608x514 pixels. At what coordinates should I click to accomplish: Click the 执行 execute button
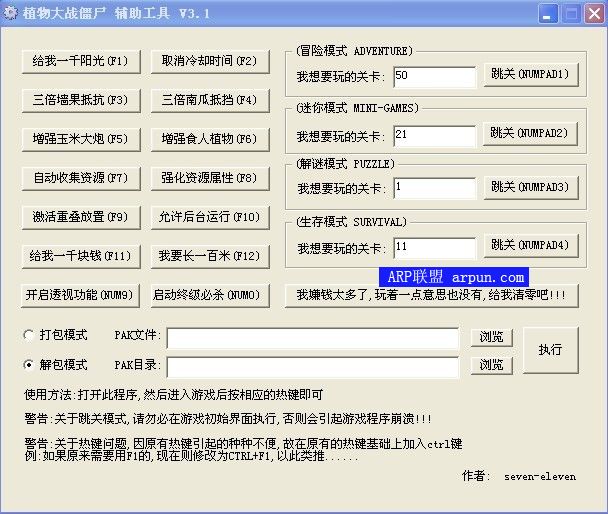pyautogui.click(x=551, y=350)
